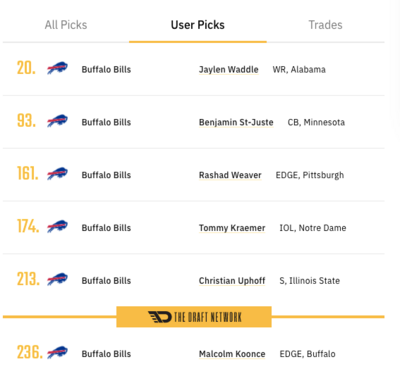Click the Bills logo beside pick 236
The width and height of the screenshot is (400, 376).
57,353
